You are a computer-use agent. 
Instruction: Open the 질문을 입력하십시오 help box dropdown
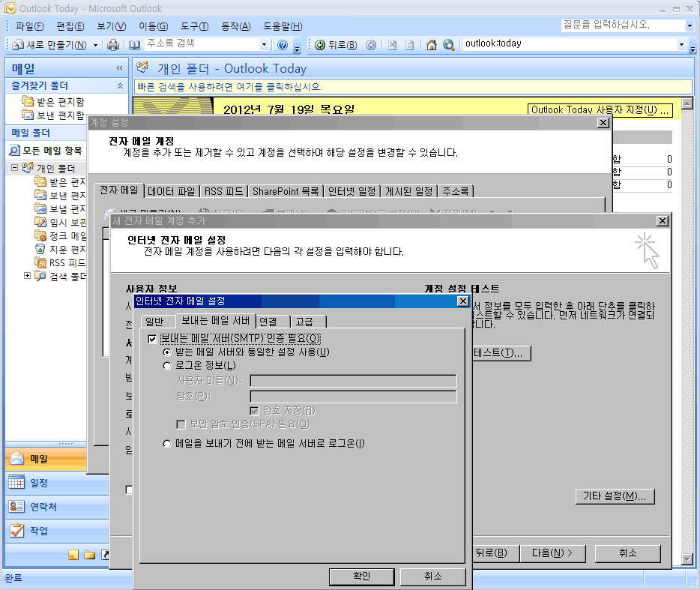tap(690, 26)
